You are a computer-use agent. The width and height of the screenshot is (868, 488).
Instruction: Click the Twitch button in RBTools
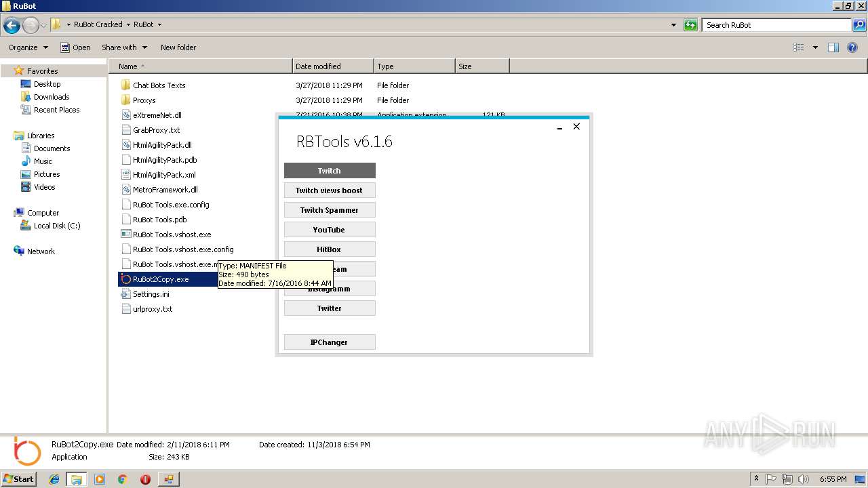(x=330, y=171)
